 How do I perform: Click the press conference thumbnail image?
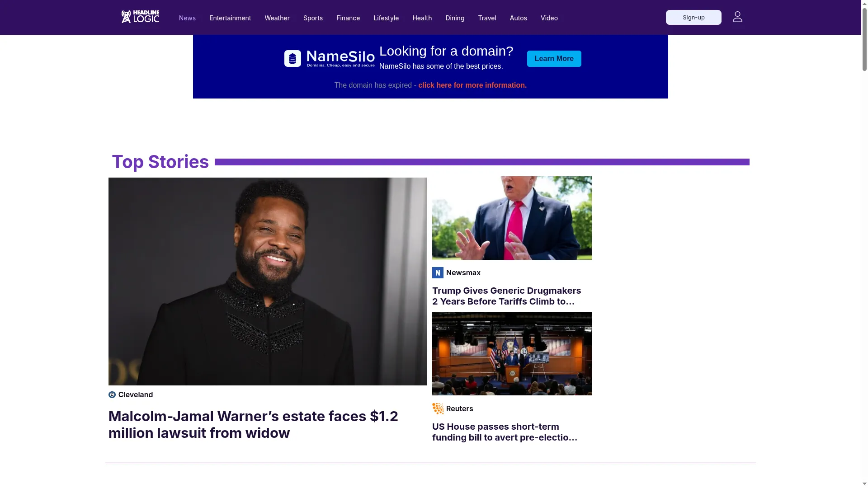512,354
